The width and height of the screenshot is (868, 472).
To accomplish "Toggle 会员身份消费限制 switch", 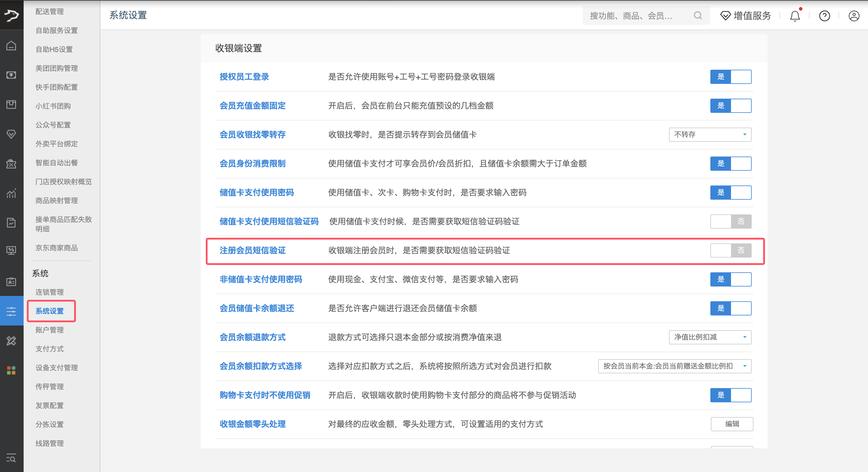I will (731, 164).
